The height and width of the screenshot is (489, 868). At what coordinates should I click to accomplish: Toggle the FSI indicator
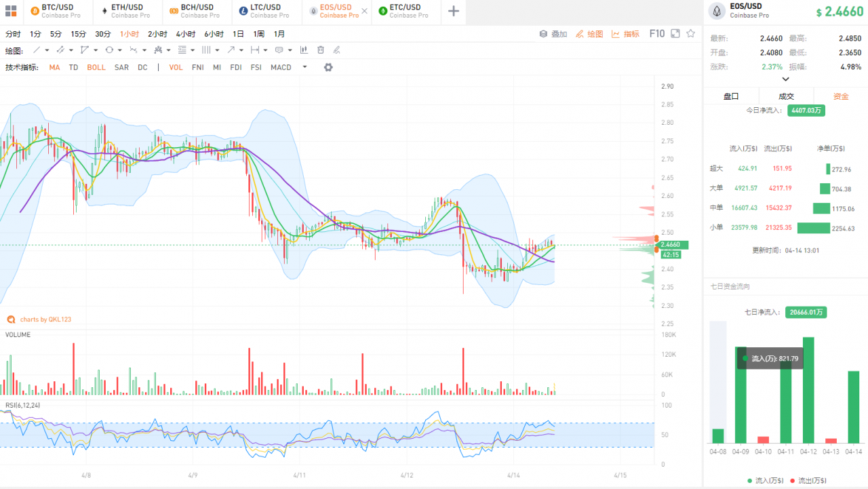tap(256, 67)
